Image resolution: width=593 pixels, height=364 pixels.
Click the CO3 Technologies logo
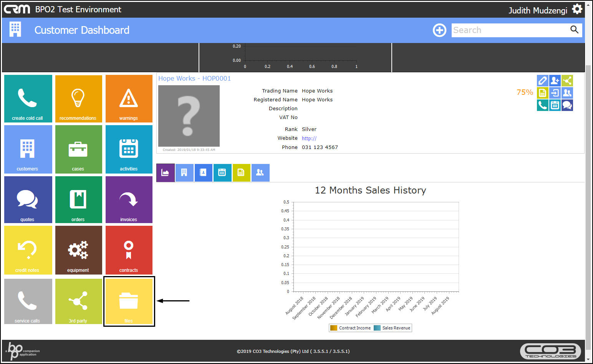tap(550, 351)
